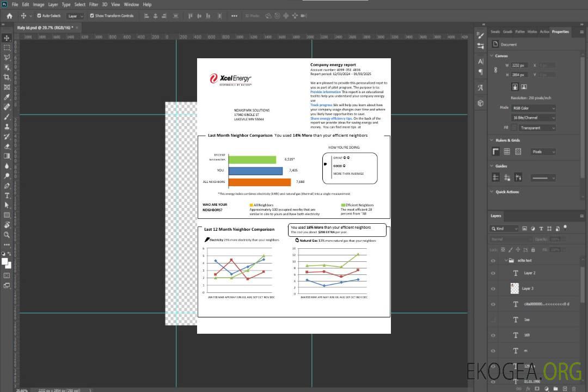Open the Window menu
Screen dimensions: 588x392
pyautogui.click(x=131, y=4)
